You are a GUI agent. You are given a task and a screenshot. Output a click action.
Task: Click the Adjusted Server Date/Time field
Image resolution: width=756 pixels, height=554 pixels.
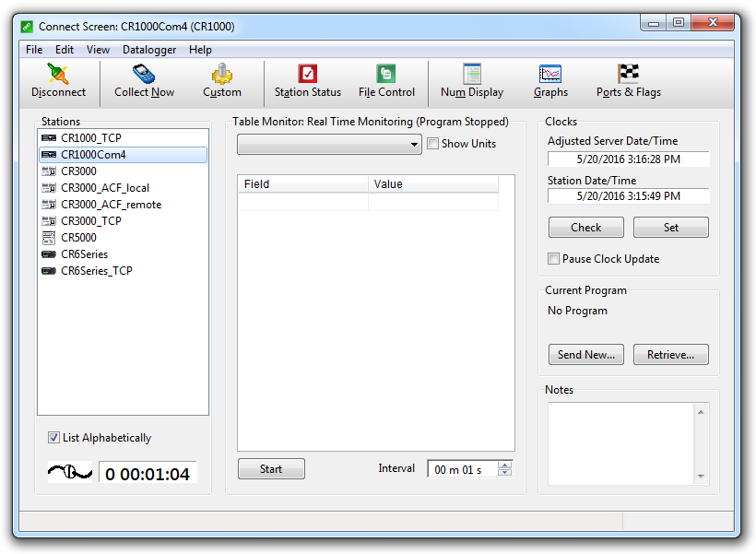(x=628, y=159)
